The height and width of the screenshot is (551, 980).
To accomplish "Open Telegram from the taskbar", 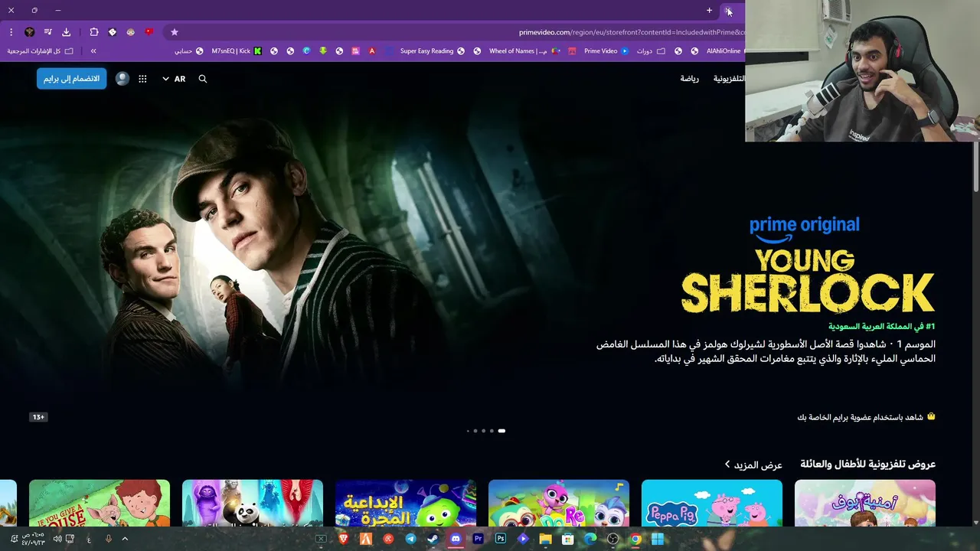I will 411,539.
